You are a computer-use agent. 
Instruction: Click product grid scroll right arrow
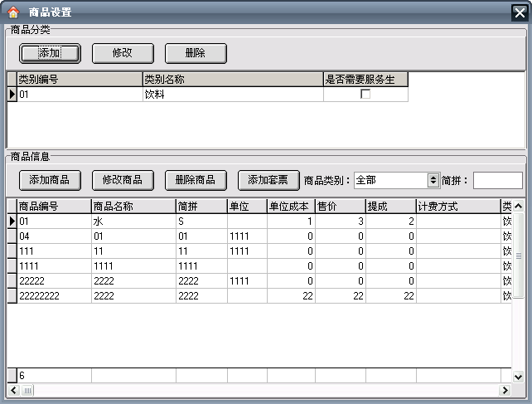coord(505,390)
